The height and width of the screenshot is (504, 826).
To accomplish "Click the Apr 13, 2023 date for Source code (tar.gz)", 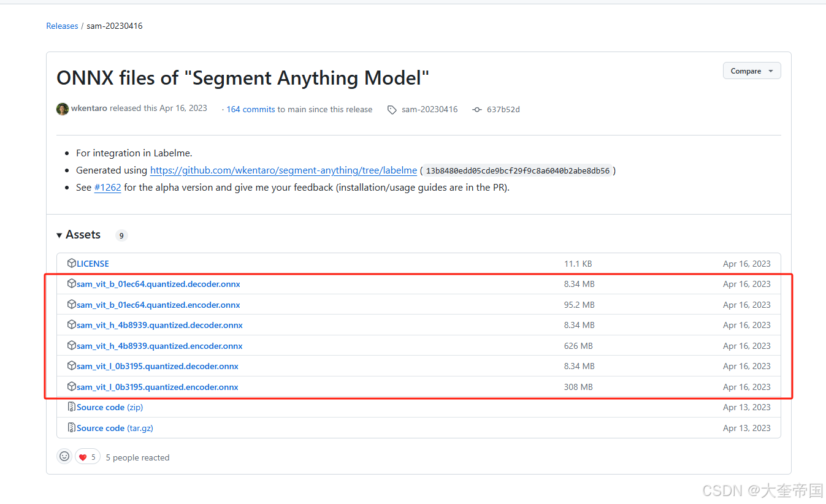I will (x=747, y=428).
